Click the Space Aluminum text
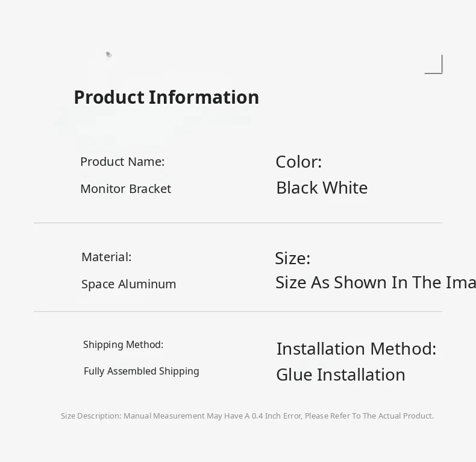Viewport: 476px width, 462px height. (129, 284)
